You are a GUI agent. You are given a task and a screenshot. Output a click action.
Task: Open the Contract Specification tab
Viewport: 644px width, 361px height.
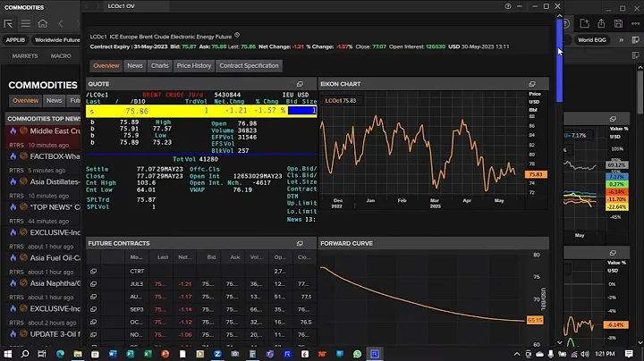pos(249,65)
